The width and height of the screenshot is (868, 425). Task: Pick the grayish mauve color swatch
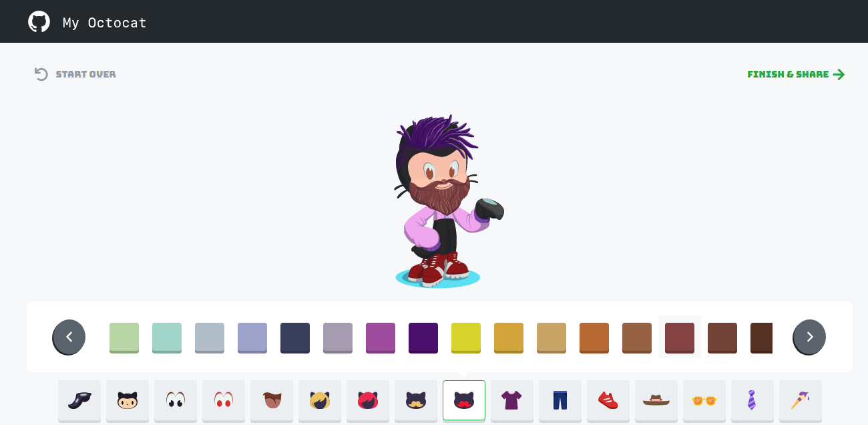[x=338, y=337]
